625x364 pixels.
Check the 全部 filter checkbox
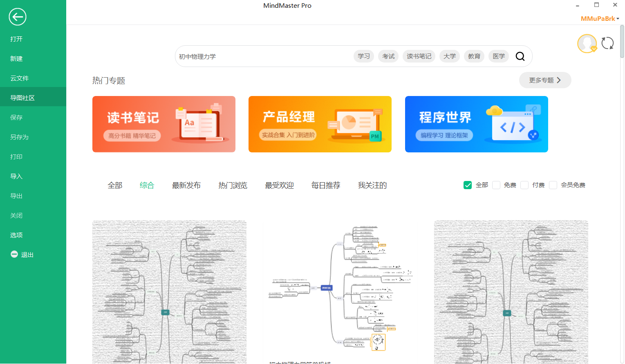point(468,185)
